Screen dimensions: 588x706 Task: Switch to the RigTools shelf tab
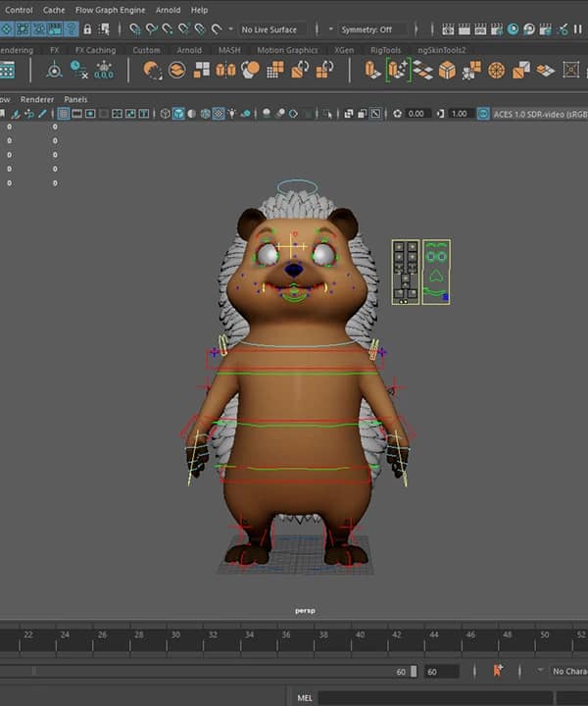click(x=385, y=50)
